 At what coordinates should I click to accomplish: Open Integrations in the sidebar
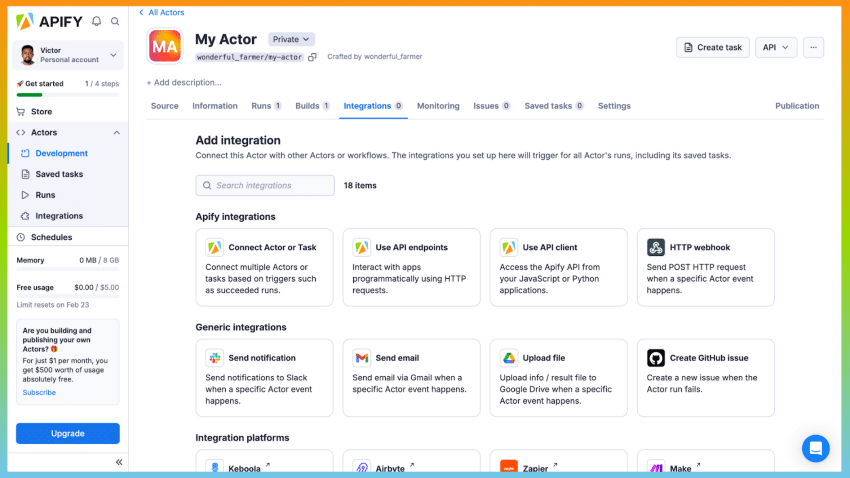tap(68, 216)
